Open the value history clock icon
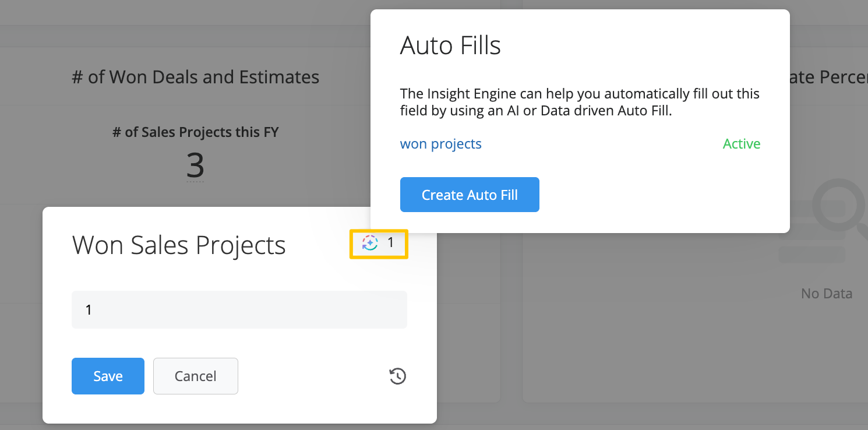This screenshot has height=430, width=868. pos(397,376)
